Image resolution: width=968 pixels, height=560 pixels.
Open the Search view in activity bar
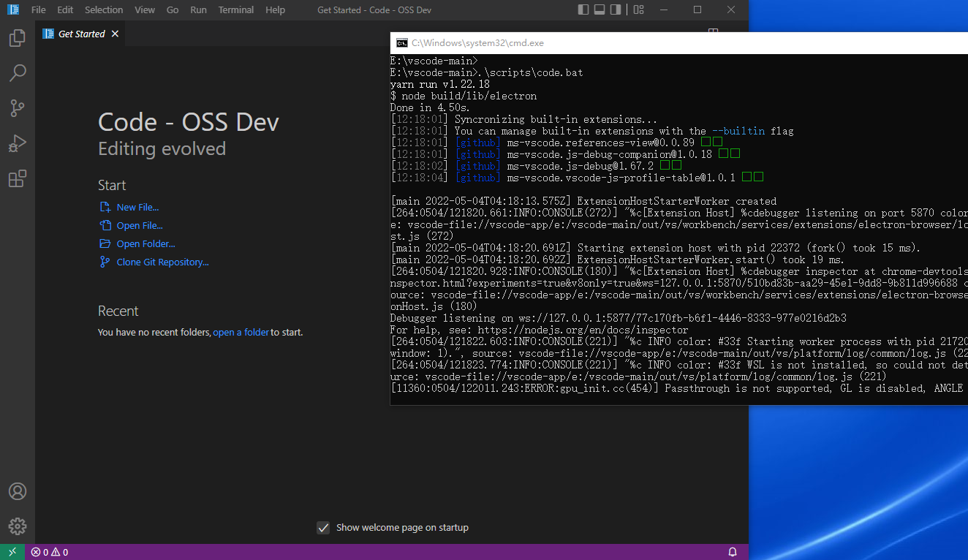[18, 73]
